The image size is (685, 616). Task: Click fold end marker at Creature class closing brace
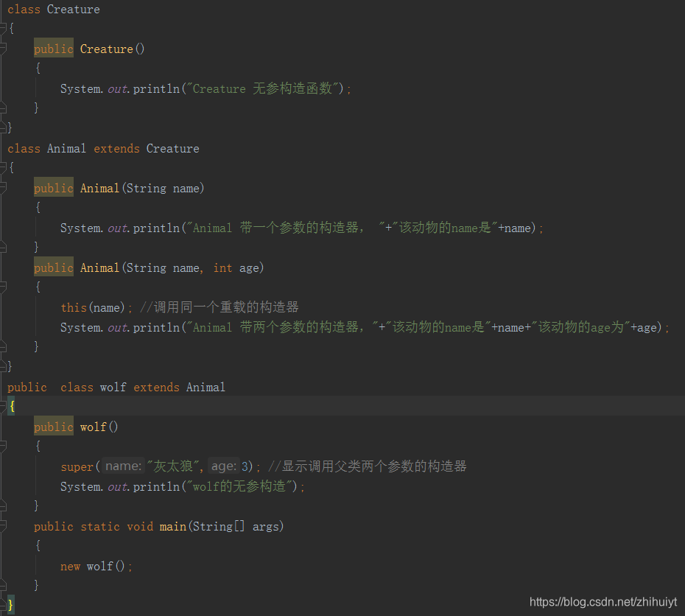pyautogui.click(x=3, y=128)
